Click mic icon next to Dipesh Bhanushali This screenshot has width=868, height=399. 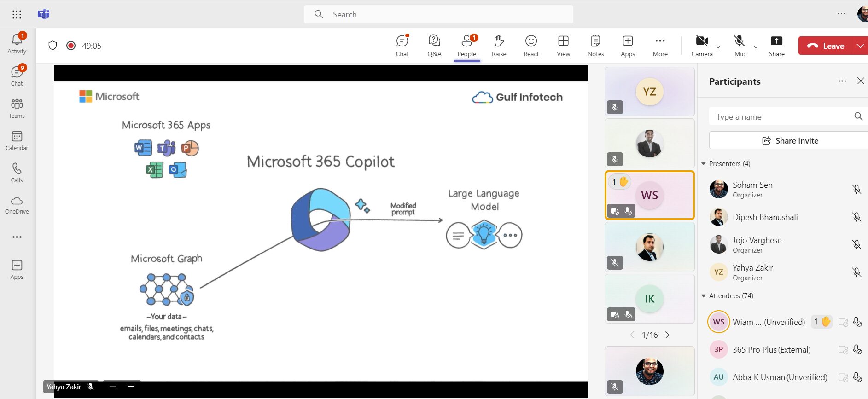click(856, 217)
